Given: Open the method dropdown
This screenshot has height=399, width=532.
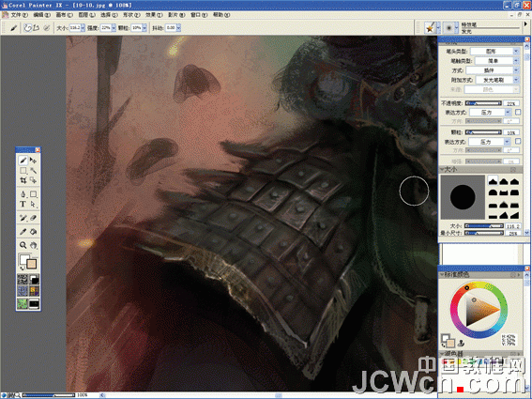Looking at the screenshot, I should (x=493, y=70).
